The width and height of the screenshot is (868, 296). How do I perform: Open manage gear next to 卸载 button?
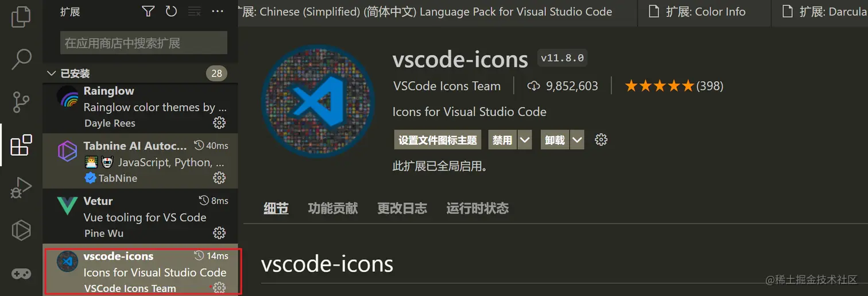tap(601, 140)
